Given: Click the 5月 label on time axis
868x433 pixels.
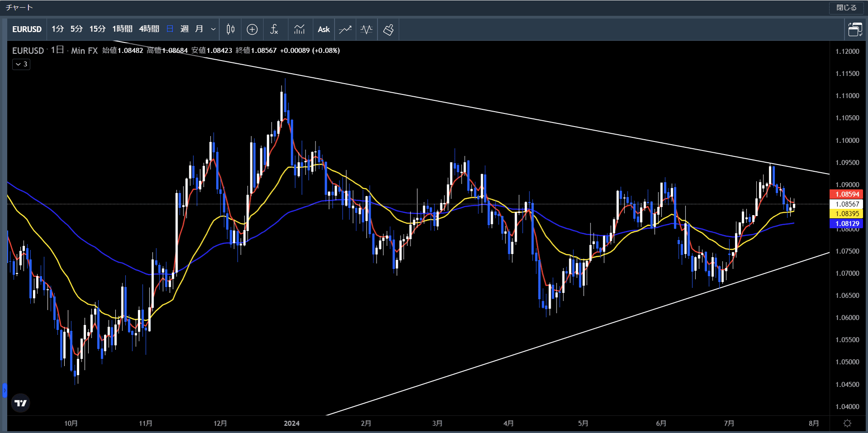Looking at the screenshot, I should tap(583, 424).
